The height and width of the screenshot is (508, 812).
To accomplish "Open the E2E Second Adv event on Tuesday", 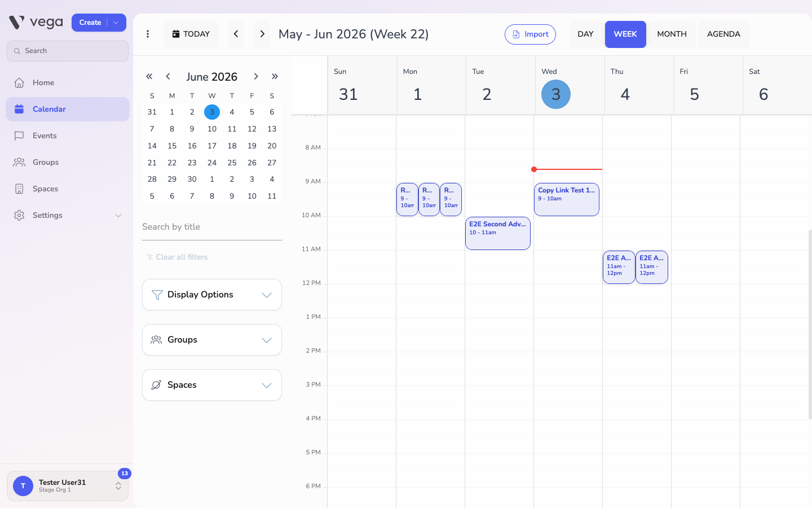I will coord(498,233).
